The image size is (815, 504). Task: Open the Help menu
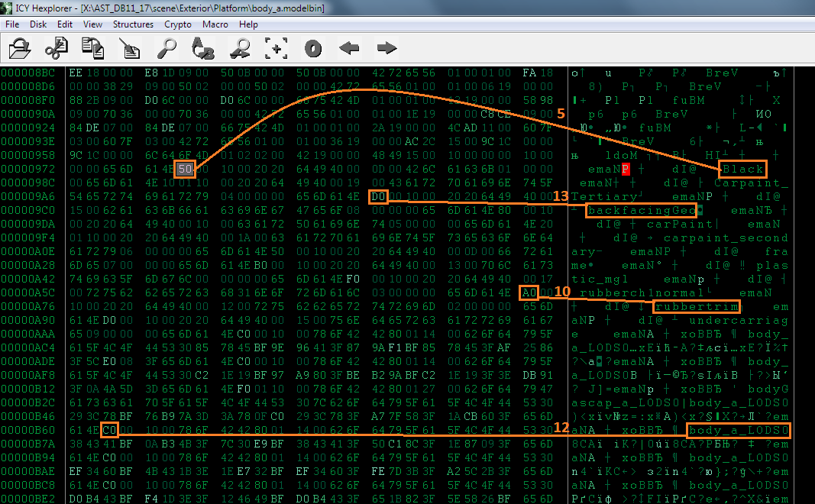pyautogui.click(x=248, y=24)
